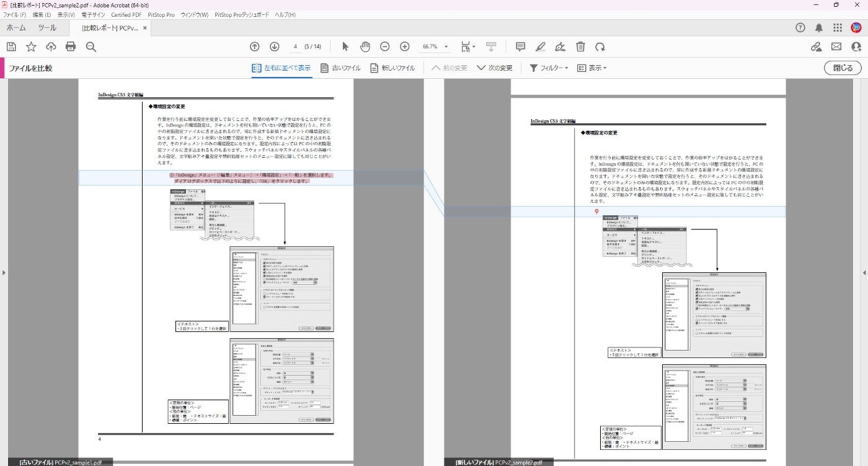
Task: Click the Save file icon
Action: pos(11,47)
